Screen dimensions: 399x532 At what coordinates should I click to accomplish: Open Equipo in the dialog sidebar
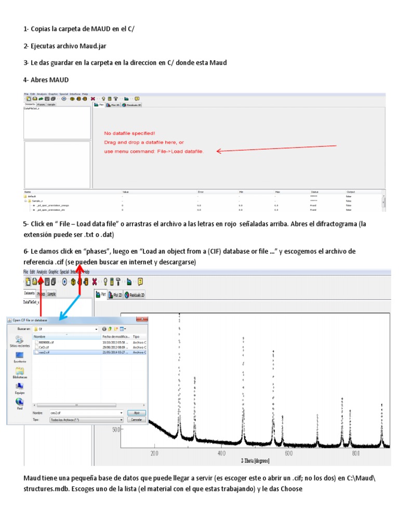pyautogui.click(x=20, y=389)
